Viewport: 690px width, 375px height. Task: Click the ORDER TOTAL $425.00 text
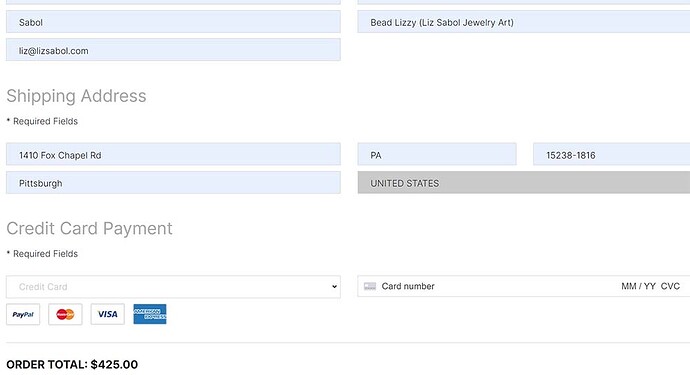[x=72, y=364]
